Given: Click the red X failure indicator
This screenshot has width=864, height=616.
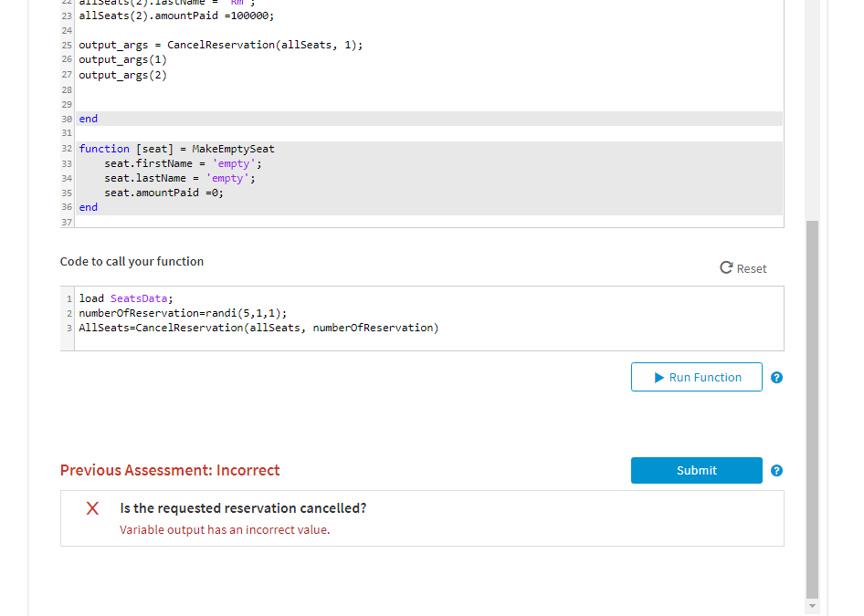Looking at the screenshot, I should [x=91, y=509].
